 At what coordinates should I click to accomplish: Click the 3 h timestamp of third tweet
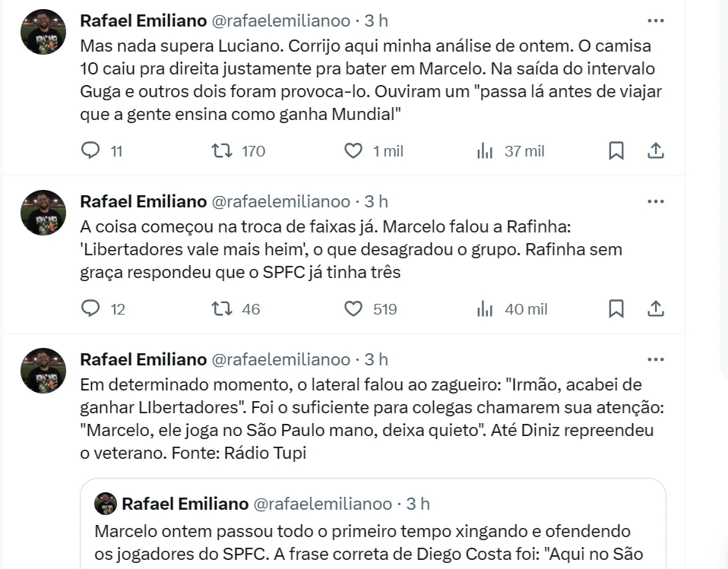(x=376, y=359)
